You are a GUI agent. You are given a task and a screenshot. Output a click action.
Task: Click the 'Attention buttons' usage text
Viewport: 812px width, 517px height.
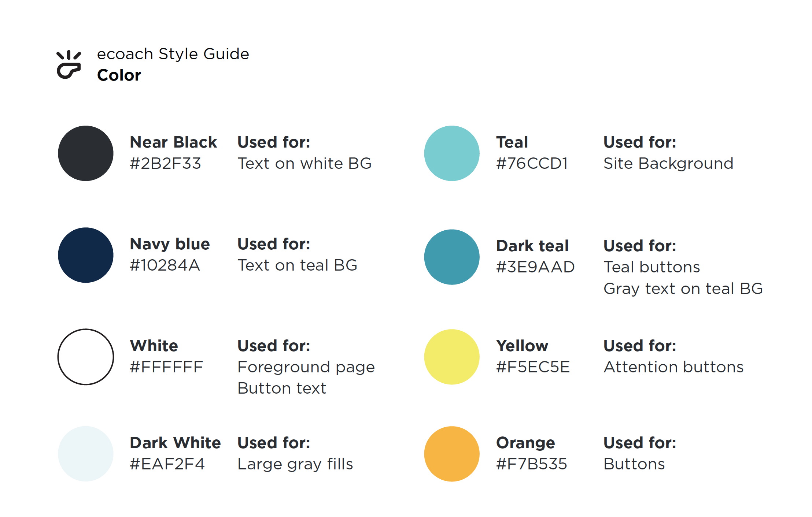tap(673, 367)
